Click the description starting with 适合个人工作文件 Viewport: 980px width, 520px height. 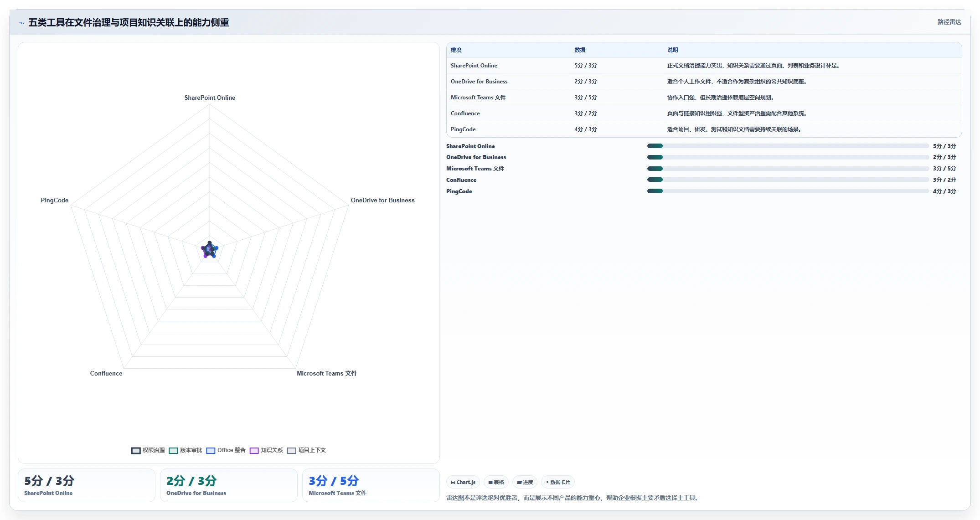pos(738,82)
